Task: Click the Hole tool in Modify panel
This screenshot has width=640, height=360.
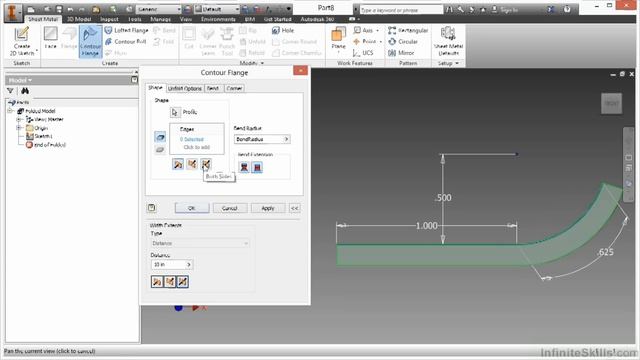Action: [283, 30]
